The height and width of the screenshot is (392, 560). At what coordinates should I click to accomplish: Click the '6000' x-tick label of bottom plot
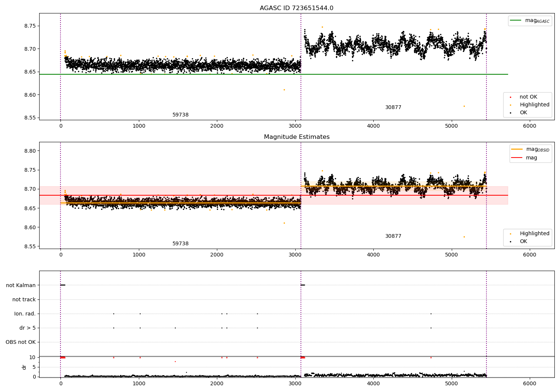click(529, 383)
